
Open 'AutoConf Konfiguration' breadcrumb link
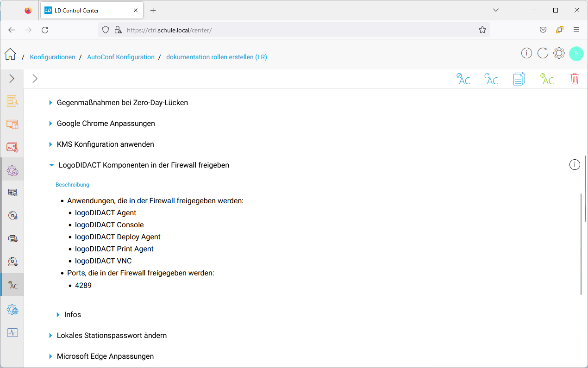[121, 57]
